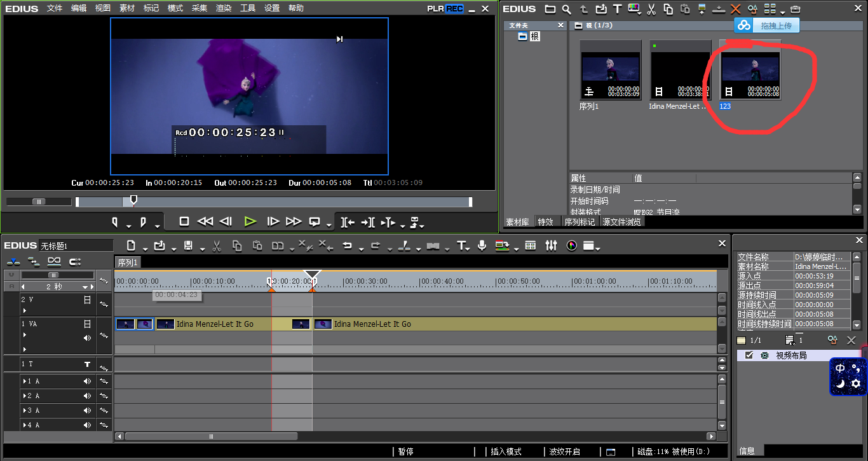868x461 pixels.
Task: Click the Create Title T icon in timeline toolbar
Action: [x=462, y=245]
